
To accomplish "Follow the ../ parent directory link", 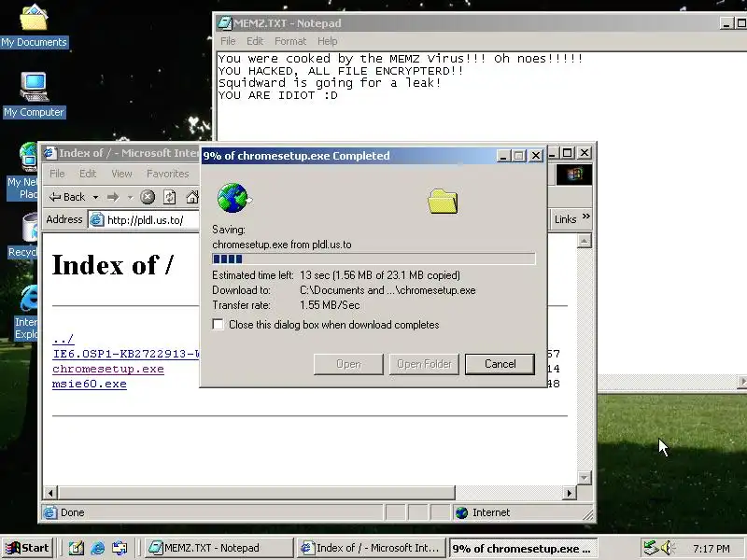I will [x=63, y=339].
